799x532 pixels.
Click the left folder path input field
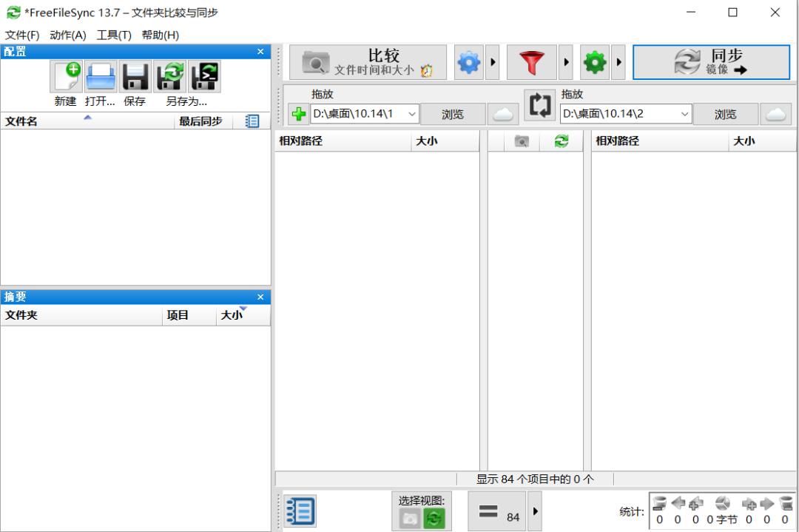[x=358, y=114]
